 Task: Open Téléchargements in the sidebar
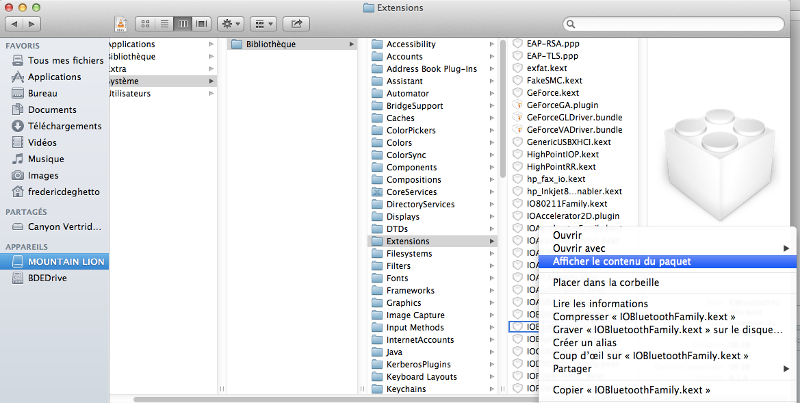pos(55,126)
